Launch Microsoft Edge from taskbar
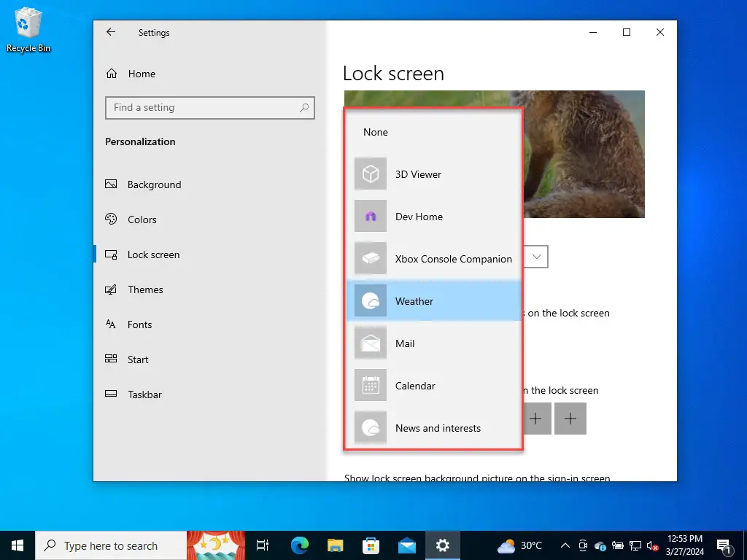Image resolution: width=747 pixels, height=560 pixels. click(x=300, y=545)
